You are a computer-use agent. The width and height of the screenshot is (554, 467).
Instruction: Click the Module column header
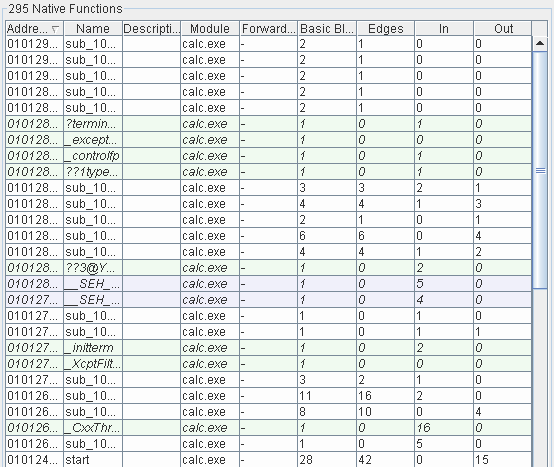point(210,29)
